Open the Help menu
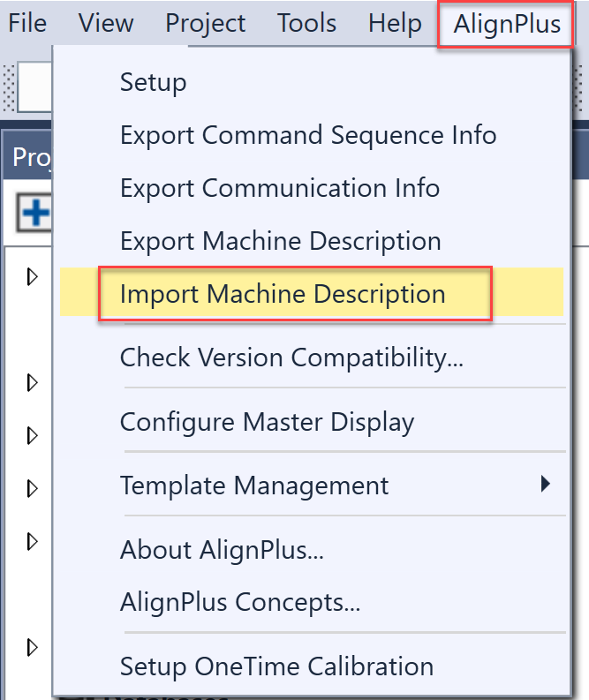The width and height of the screenshot is (589, 700). 395,24
